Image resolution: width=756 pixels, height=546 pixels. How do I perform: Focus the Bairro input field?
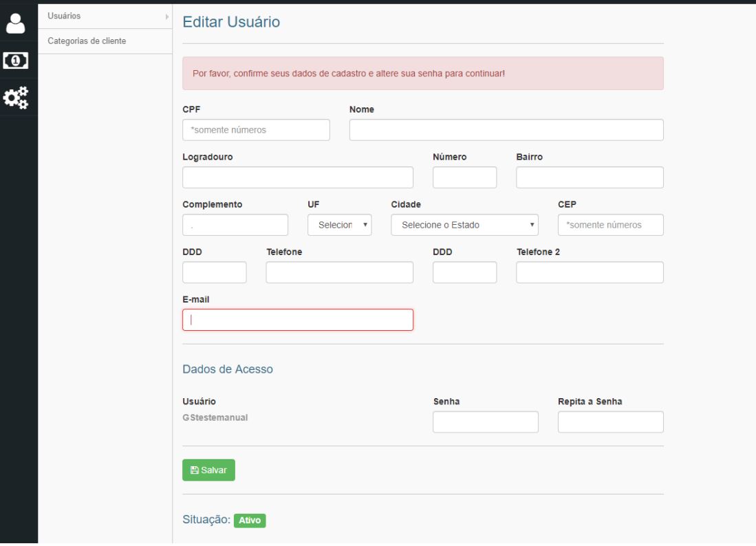(590, 177)
